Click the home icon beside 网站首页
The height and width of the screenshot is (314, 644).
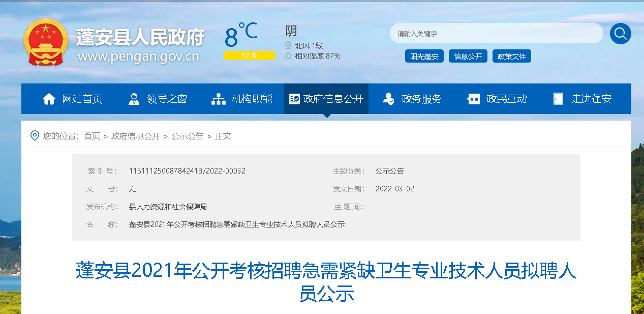pyautogui.click(x=49, y=99)
